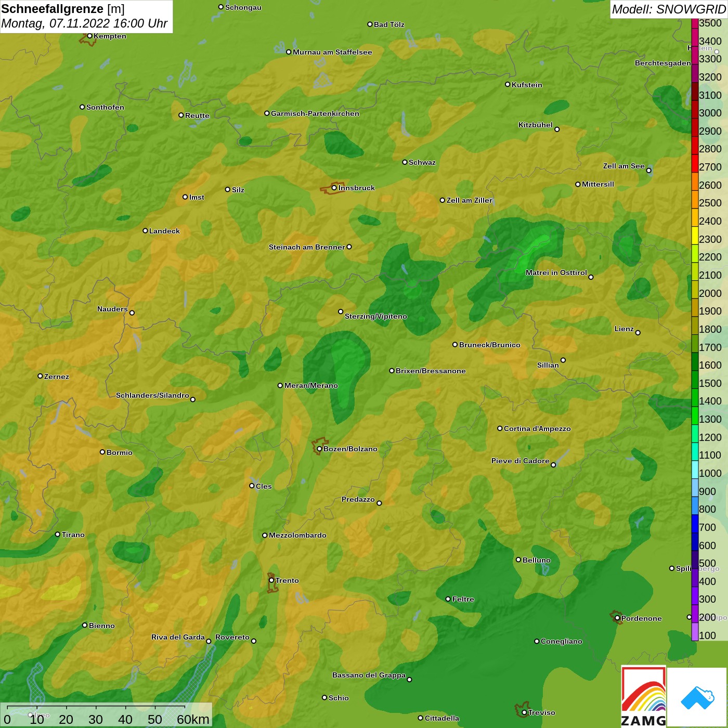Click the Bozen/Bolzano city marker
This screenshot has width=728, height=728.
(319, 449)
